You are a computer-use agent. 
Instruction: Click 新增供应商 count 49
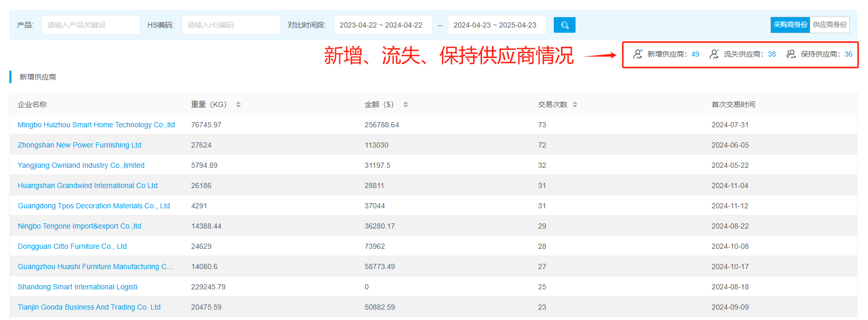coord(695,54)
